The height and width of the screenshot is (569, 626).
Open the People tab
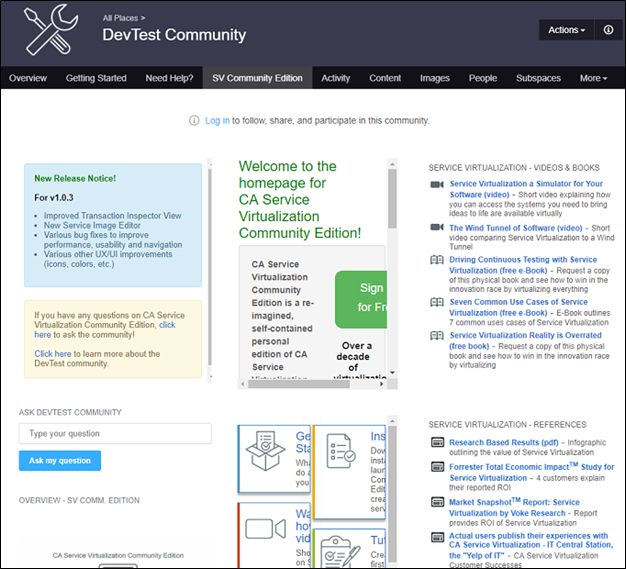pos(483,78)
